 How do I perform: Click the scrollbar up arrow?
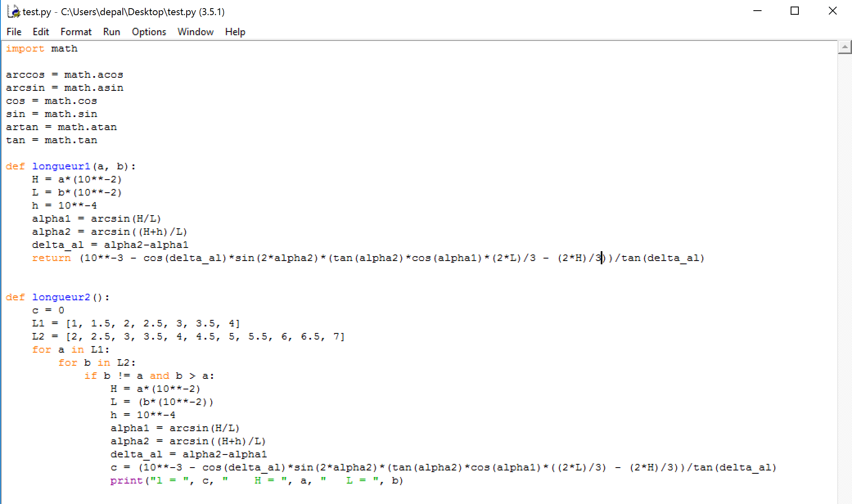coord(844,48)
